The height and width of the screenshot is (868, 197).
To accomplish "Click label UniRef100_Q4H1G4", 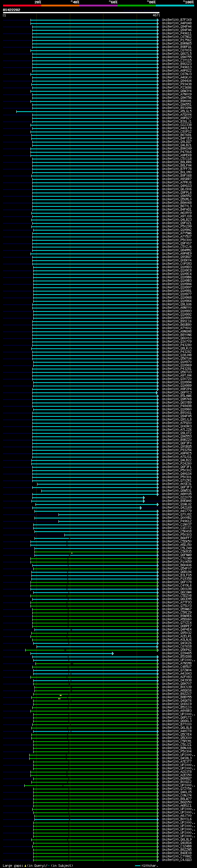I will pos(177,474).
